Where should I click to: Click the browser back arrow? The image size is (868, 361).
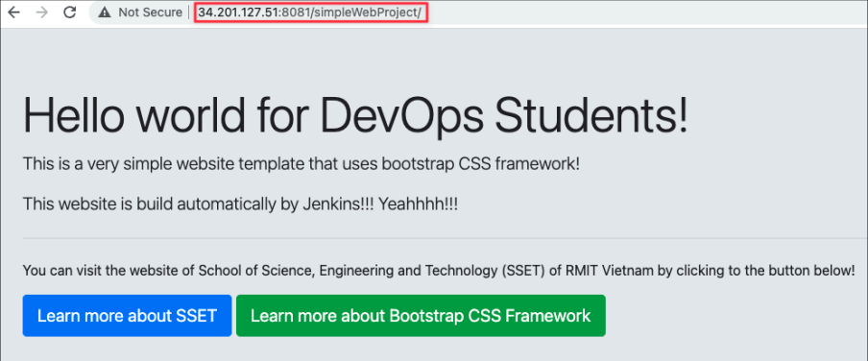[x=13, y=12]
